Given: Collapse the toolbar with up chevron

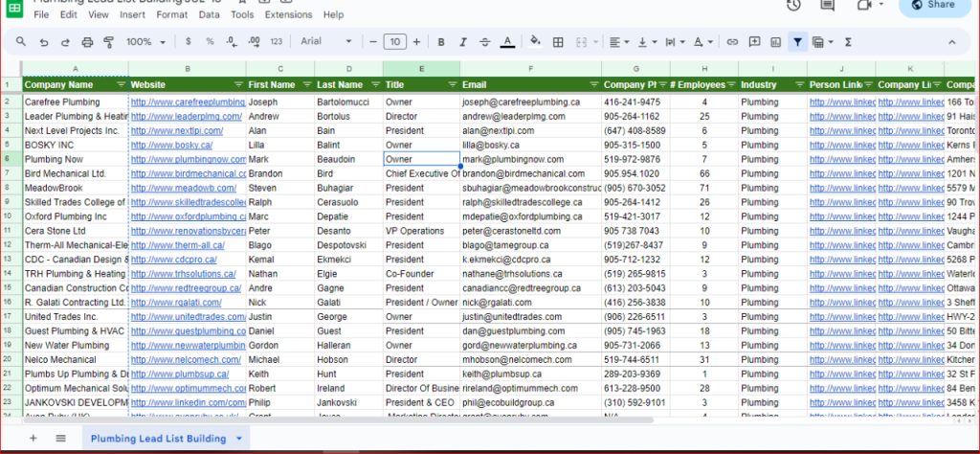Looking at the screenshot, I should pos(952,42).
